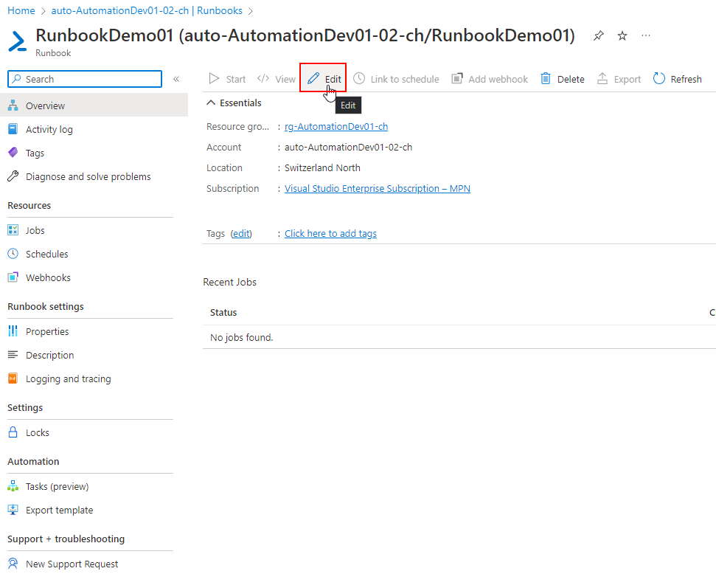Click the Refresh circular arrow icon
Viewport: 716px width, 588px height.
[659, 79]
